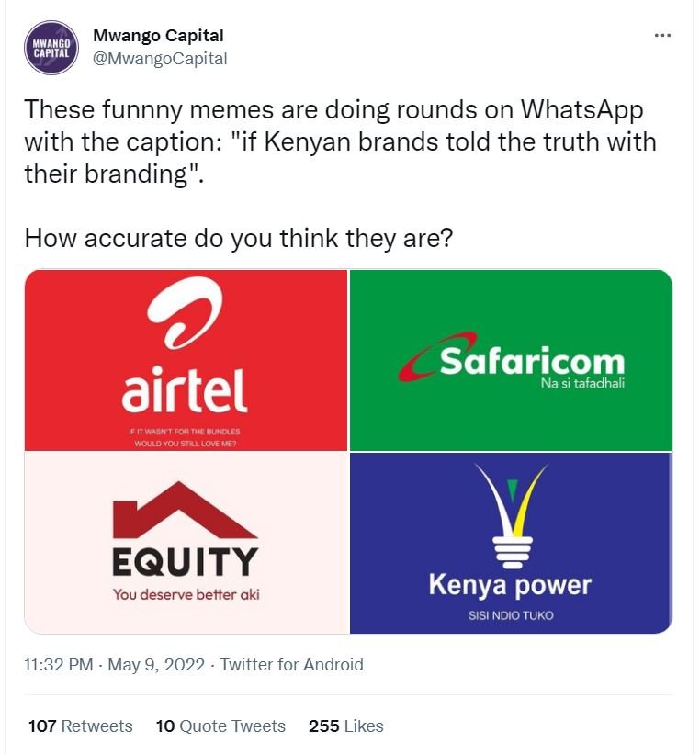700x754 pixels.
Task: Click Mwango Capital display name
Action: [160, 36]
